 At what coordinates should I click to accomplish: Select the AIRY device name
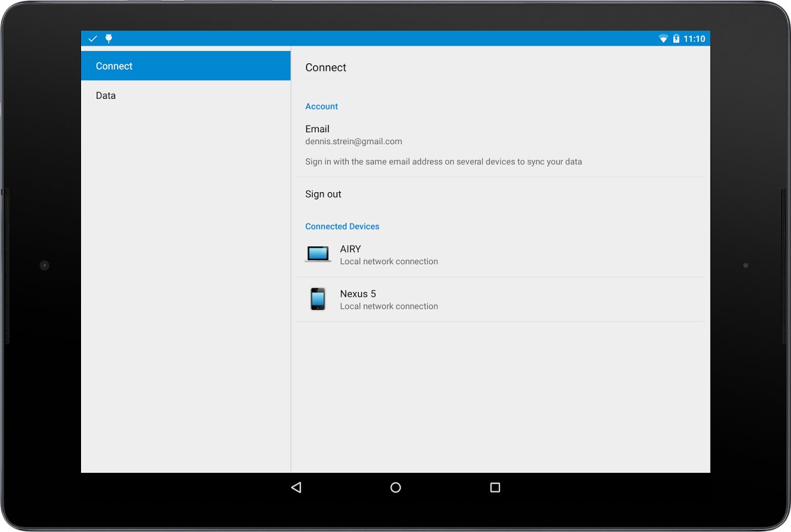click(350, 249)
